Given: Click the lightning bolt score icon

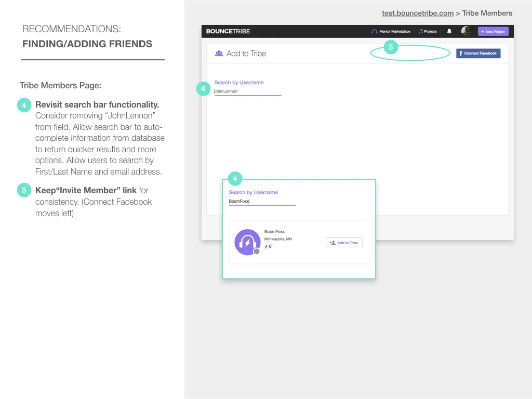Looking at the screenshot, I should pyautogui.click(x=265, y=247).
